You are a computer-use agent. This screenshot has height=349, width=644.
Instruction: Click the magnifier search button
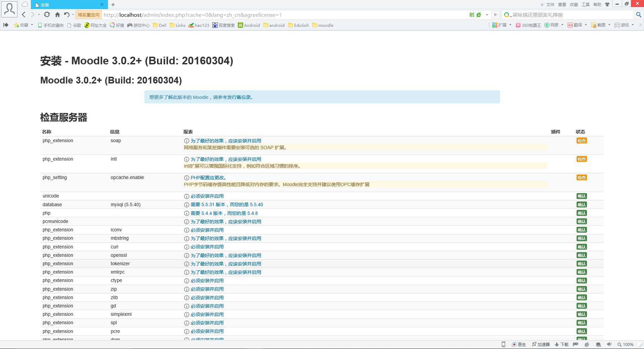[x=639, y=15]
